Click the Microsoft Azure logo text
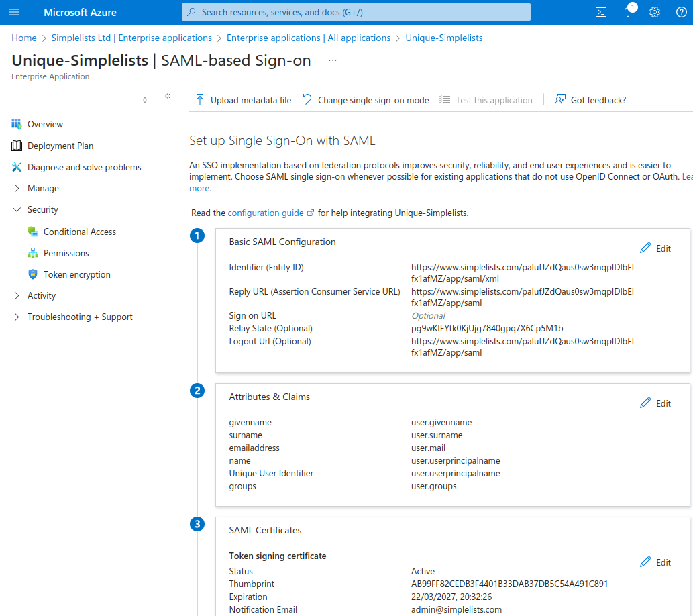The width and height of the screenshot is (693, 616). point(80,12)
